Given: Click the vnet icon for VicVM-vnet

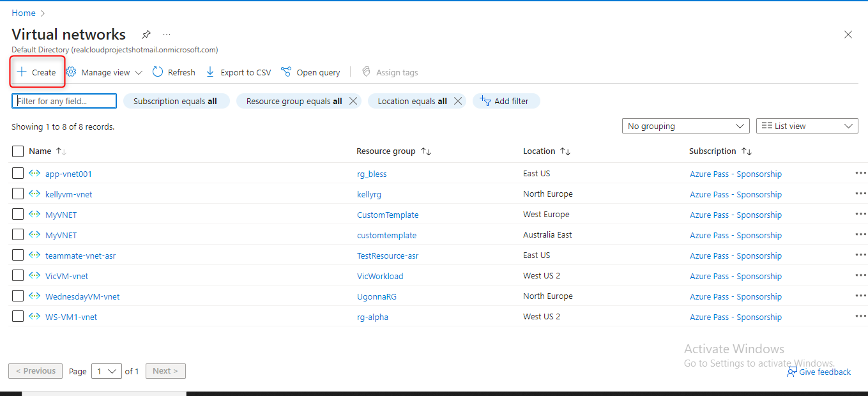Looking at the screenshot, I should 35,275.
